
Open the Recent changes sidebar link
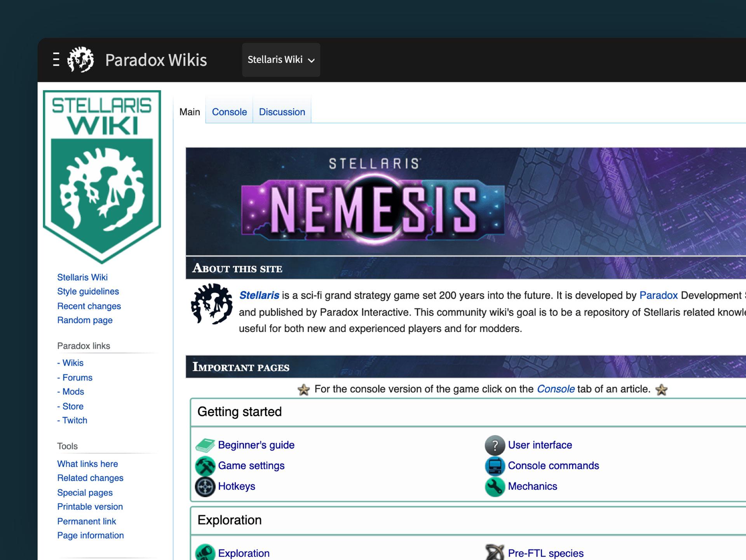(89, 306)
